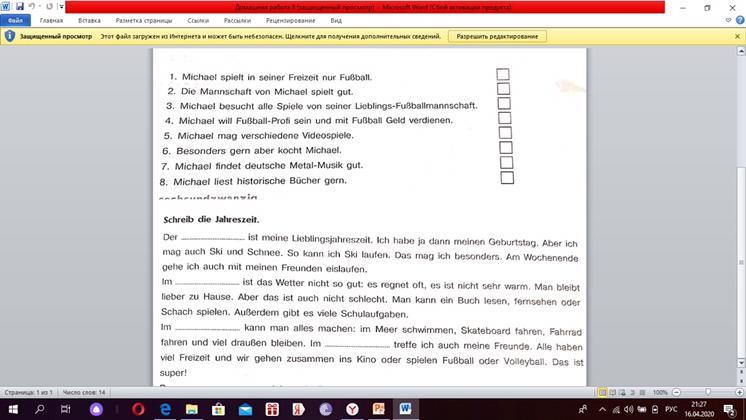Tick checkbox for 'Michael will Fußball-Profi sein' sentence
746x420 pixels.
pos(504,118)
